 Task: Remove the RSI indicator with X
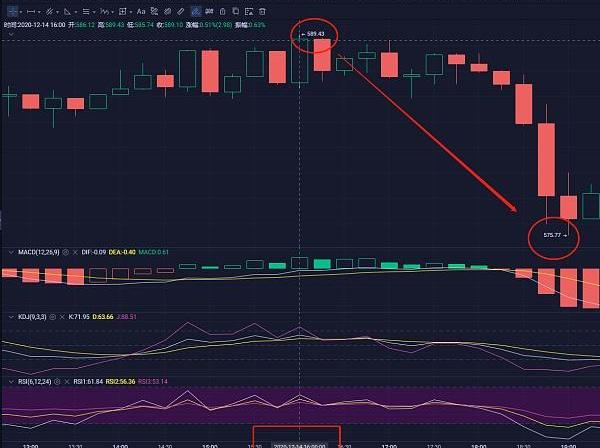pyautogui.click(x=67, y=381)
